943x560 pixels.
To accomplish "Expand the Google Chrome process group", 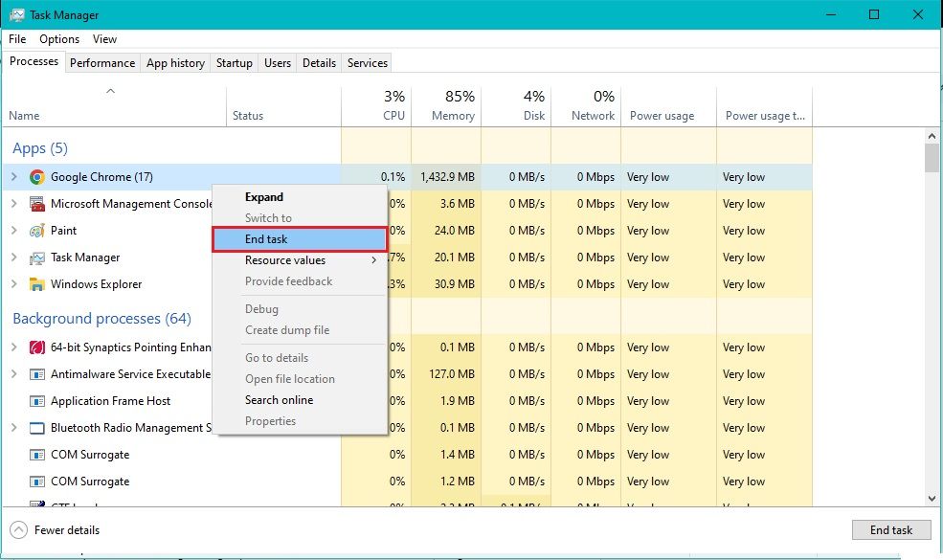I will [13, 177].
